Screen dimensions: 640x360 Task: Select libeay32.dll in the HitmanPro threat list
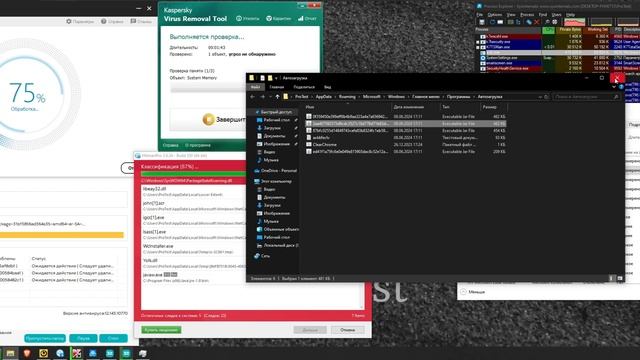tap(154, 189)
